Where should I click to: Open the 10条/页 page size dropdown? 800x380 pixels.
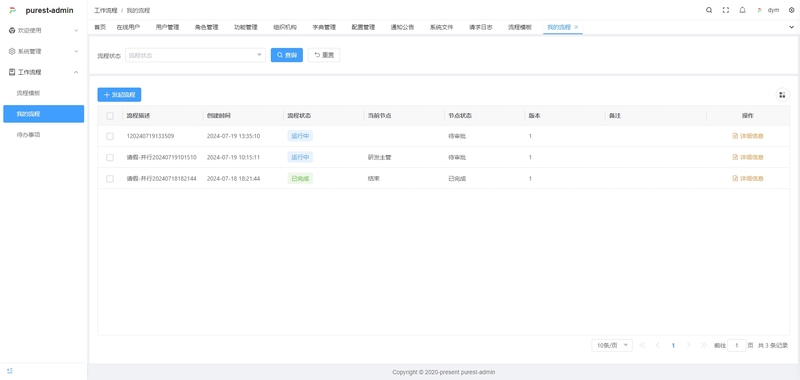click(612, 345)
